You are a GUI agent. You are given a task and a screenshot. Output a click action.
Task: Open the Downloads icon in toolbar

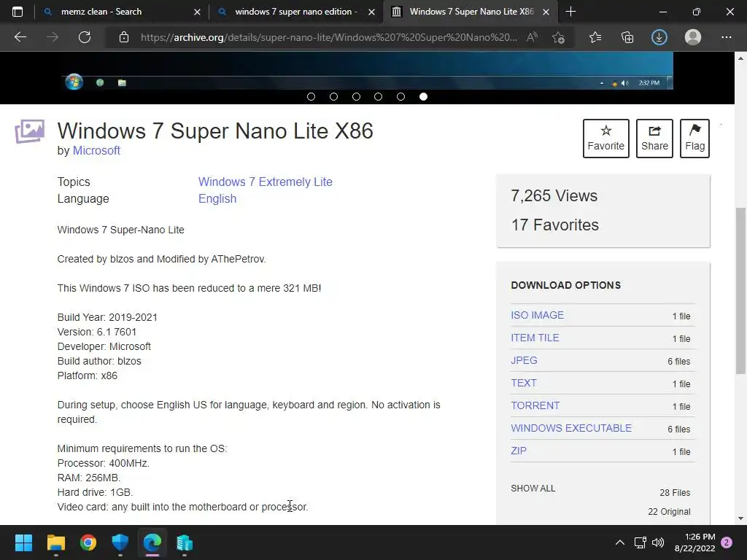point(659,37)
